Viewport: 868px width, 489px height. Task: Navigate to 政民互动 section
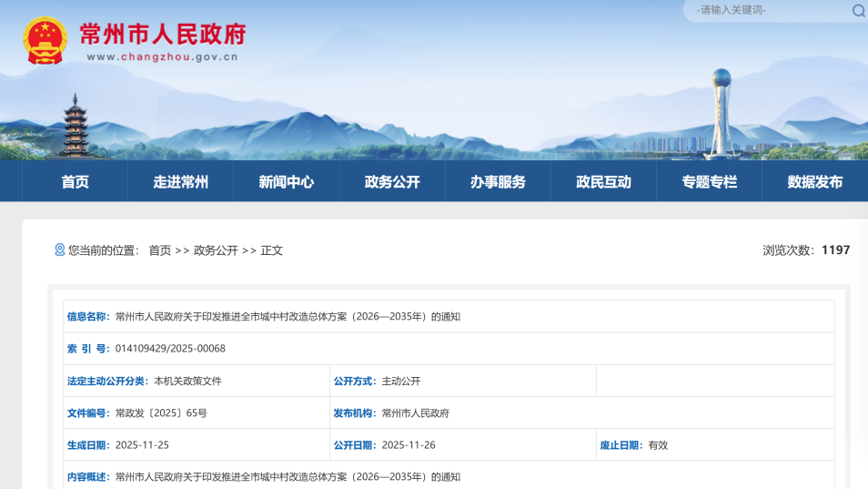click(603, 182)
